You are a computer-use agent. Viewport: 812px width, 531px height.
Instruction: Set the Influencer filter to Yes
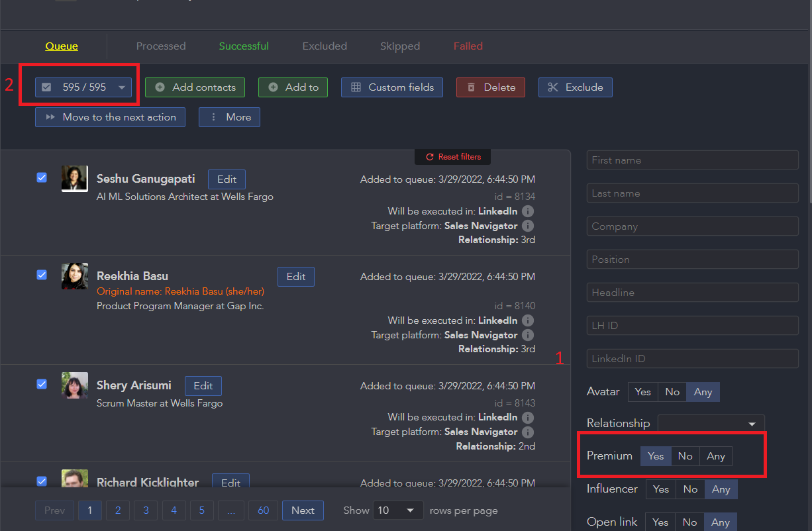click(660, 489)
